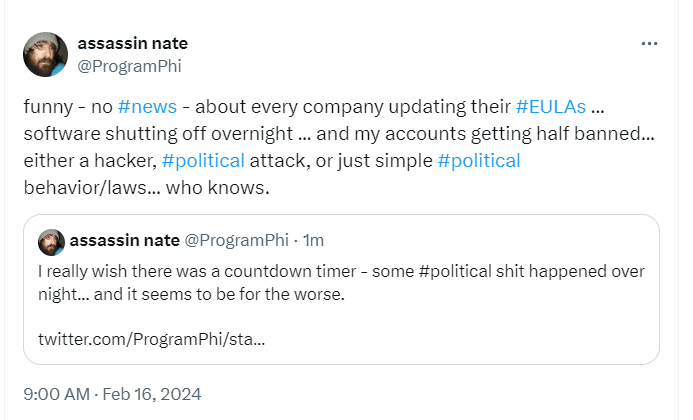Click the quoted tweet's 1m timestamp
The height and width of the screenshot is (420, 693).
(x=312, y=241)
